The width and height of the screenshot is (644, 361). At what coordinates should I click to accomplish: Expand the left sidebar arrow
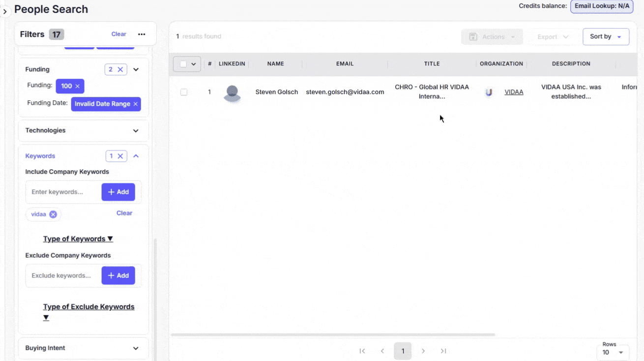[x=5, y=11]
